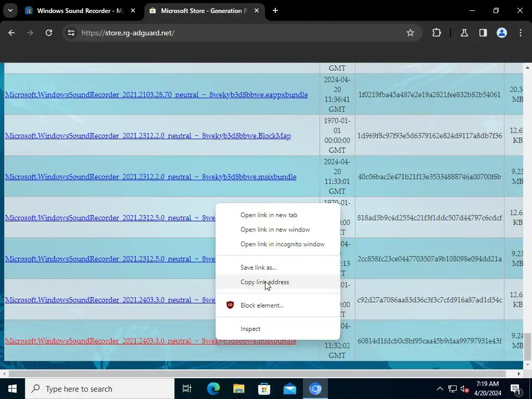Open a new browser tab

pos(275,10)
